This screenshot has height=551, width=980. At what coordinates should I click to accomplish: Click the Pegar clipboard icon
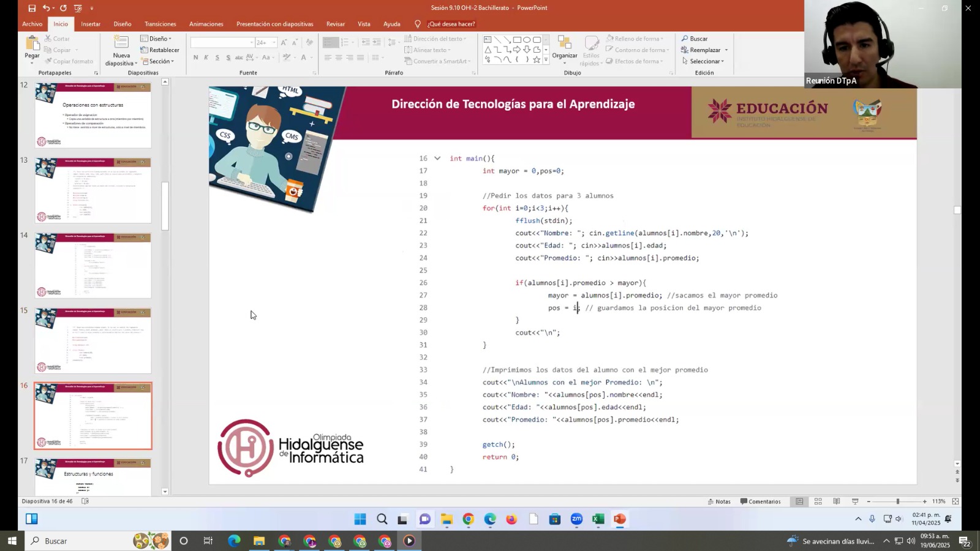tap(32, 45)
